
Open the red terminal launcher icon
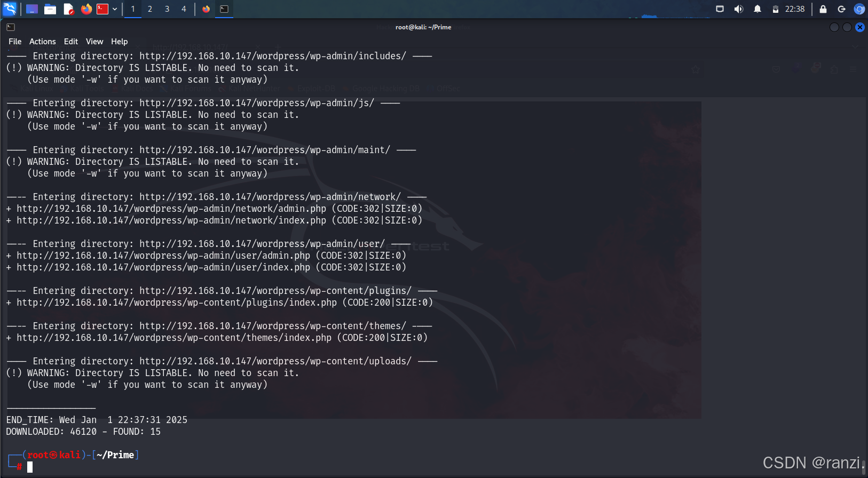pyautogui.click(x=102, y=9)
